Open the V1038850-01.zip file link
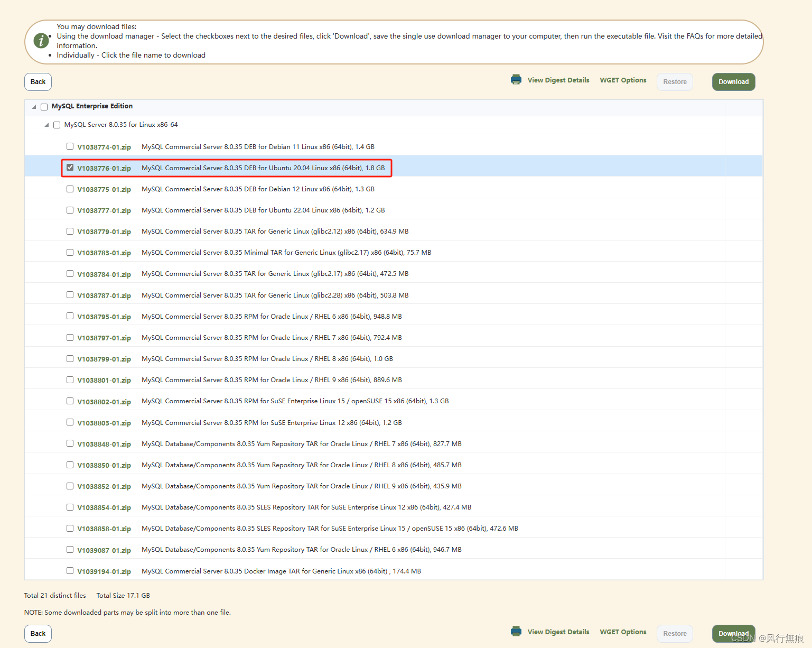Screen dimensions: 812x648 [x=104, y=466]
